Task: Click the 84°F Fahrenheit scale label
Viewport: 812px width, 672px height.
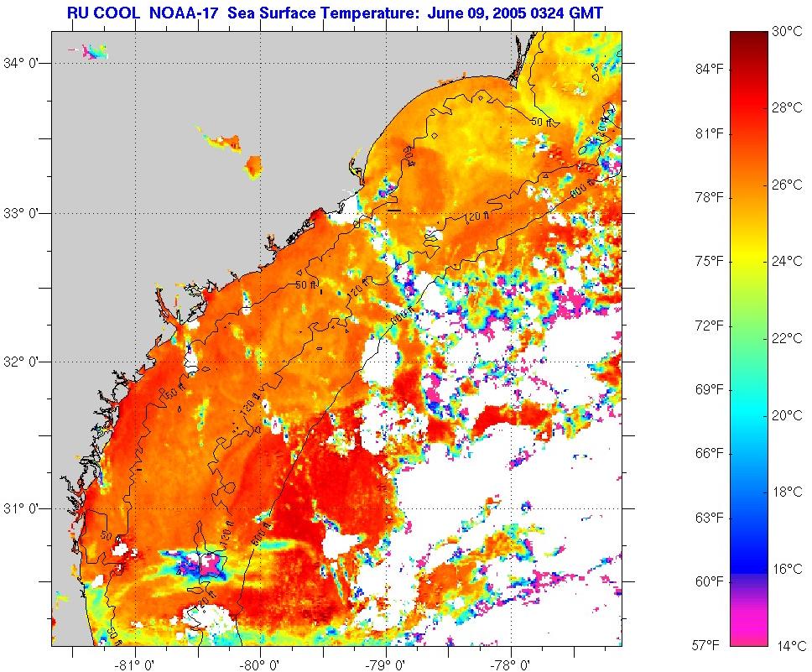Action: 710,70
